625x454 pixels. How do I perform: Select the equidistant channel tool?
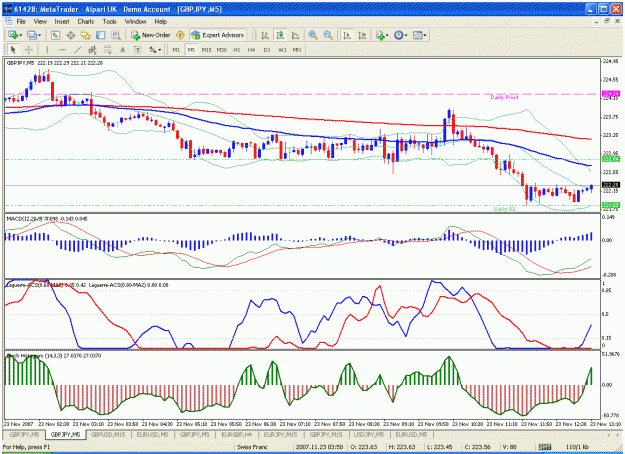click(92, 50)
